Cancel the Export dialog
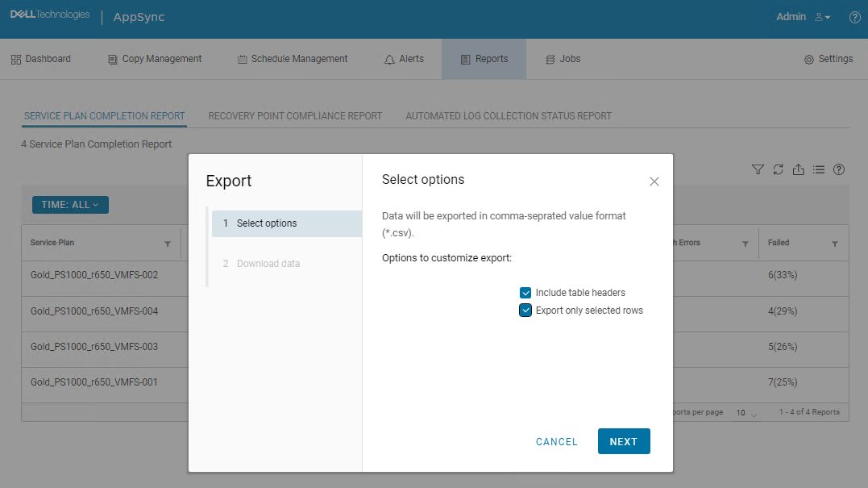 tap(556, 441)
